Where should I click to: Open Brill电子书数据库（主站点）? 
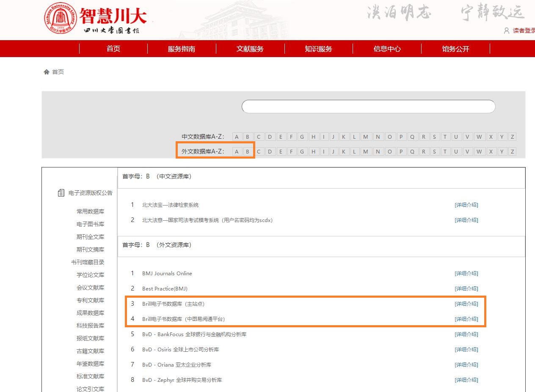(x=174, y=304)
